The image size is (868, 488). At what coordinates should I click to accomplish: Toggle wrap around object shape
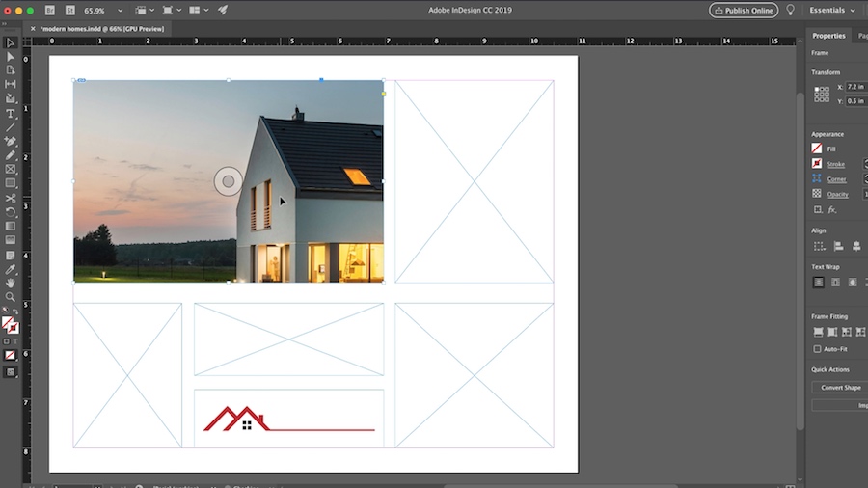853,283
